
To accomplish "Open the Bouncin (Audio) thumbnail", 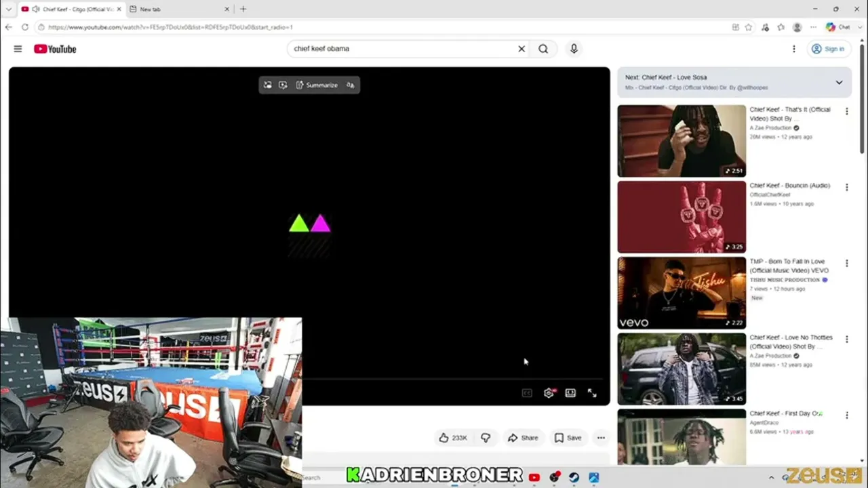I will coord(682,217).
